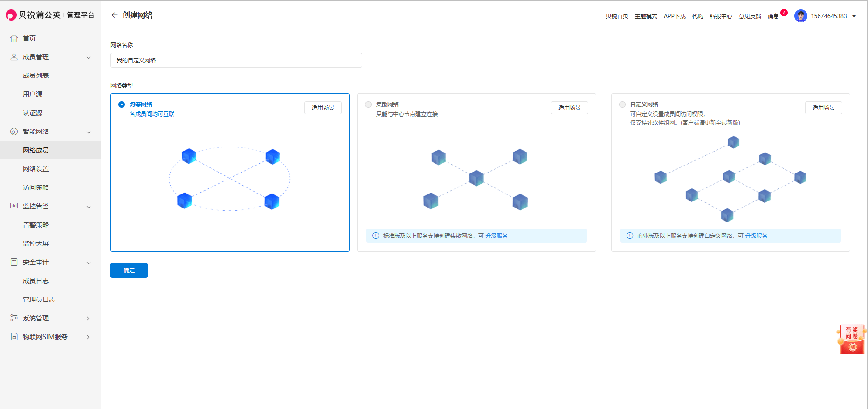This screenshot has width=868, height=409.
Task: Click the 网络名称 input field
Action: tap(236, 60)
